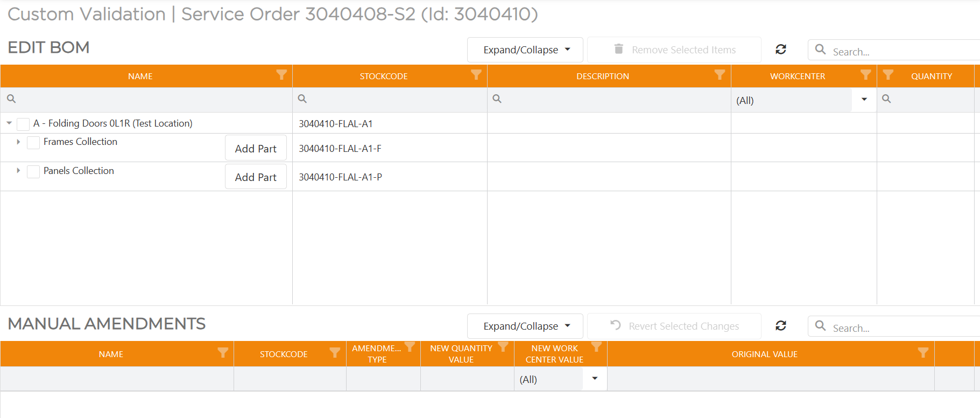This screenshot has height=418, width=980.
Task: Open the Edit BOM Expand/Collapse dropdown
Action: tap(525, 50)
